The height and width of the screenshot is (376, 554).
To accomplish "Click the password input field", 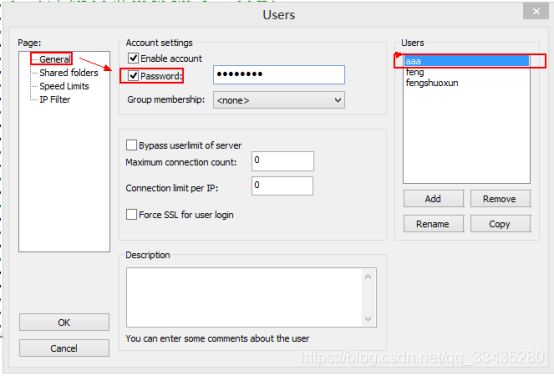I will pyautogui.click(x=279, y=75).
